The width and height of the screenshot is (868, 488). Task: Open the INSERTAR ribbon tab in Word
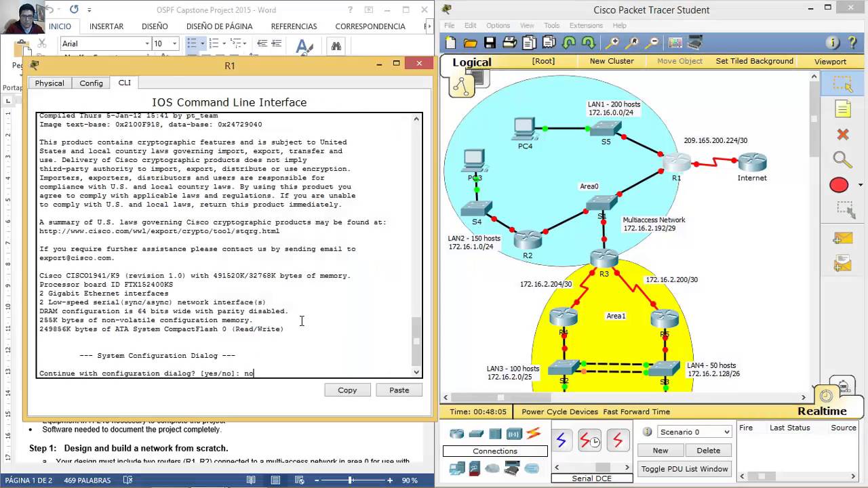[x=106, y=26]
